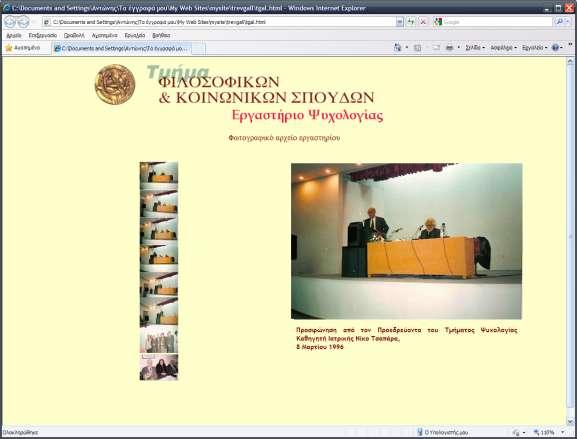Click the Refresh page icon
577x439 pixels.
[411, 22]
